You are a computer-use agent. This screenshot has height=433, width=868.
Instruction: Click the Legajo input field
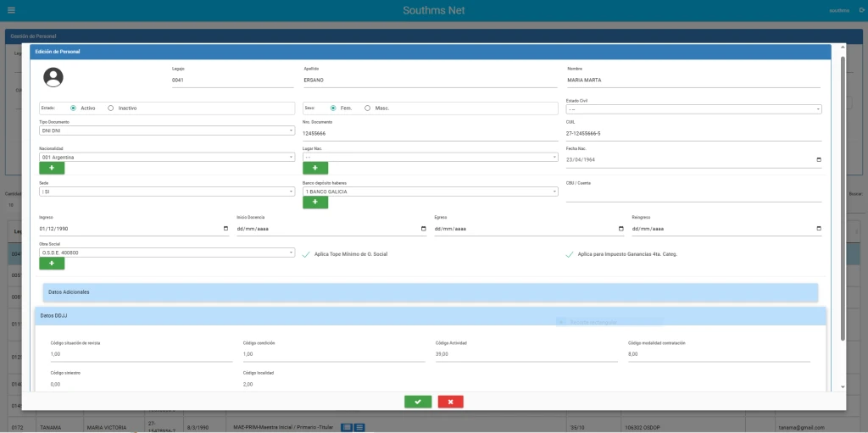coord(232,80)
